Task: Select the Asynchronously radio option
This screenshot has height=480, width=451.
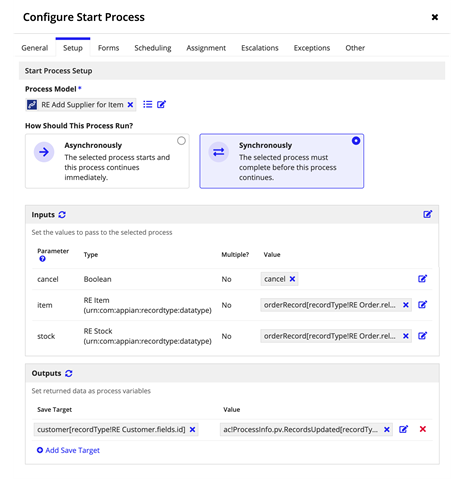Action: tap(181, 141)
